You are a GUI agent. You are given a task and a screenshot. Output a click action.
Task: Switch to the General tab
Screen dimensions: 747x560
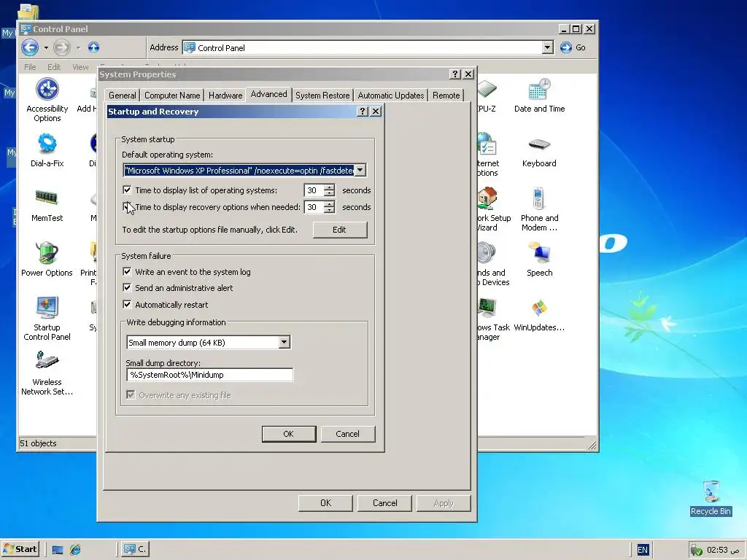(x=123, y=96)
